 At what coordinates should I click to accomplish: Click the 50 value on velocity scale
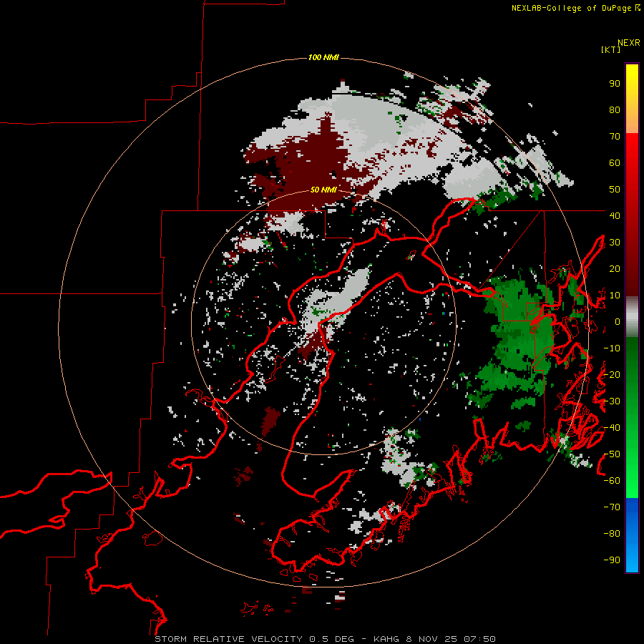click(615, 190)
